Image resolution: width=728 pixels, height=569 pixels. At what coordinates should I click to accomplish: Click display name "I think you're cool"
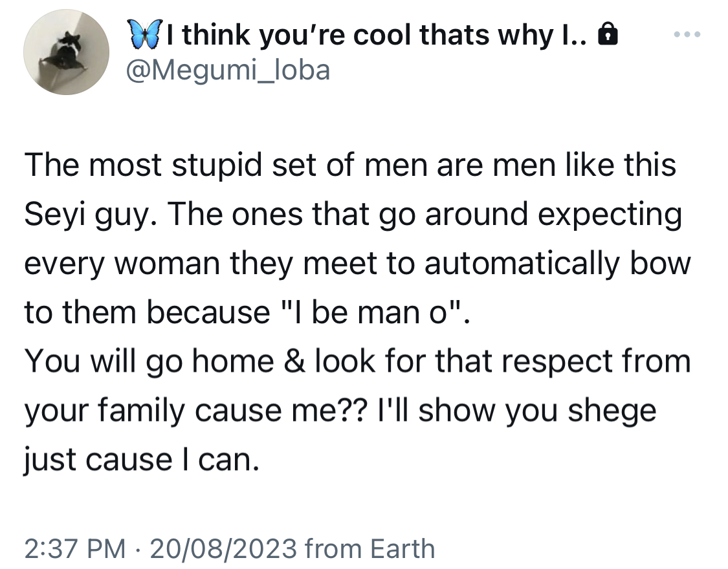289,36
